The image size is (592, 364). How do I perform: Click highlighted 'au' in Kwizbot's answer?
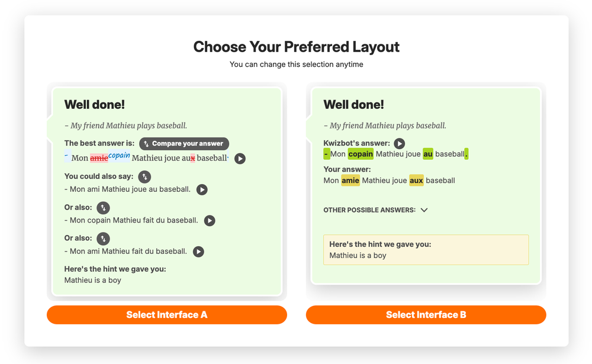(428, 154)
